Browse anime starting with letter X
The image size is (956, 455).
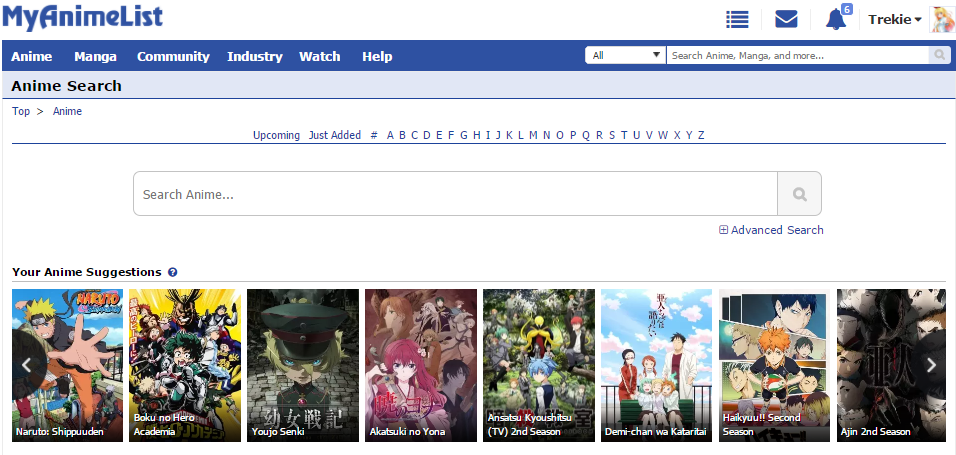tap(677, 135)
